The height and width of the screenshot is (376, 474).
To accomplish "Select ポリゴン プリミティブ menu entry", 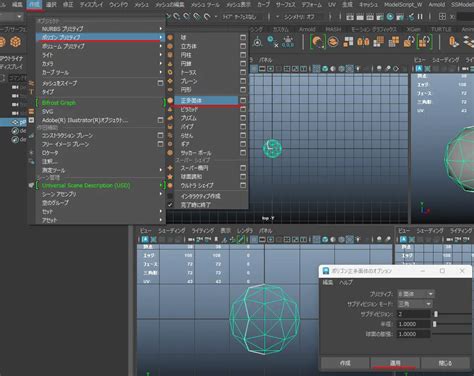I will 100,37.
